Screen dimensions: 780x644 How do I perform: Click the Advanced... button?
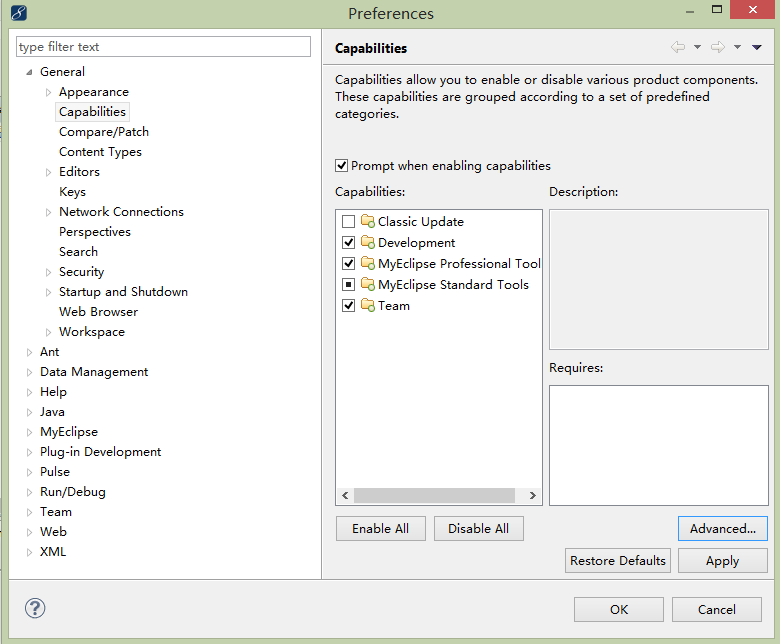tap(722, 528)
